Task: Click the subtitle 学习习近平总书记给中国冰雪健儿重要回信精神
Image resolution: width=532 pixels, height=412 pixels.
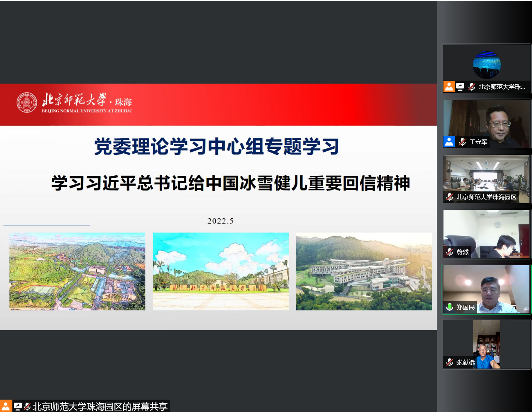Action: coord(231,183)
